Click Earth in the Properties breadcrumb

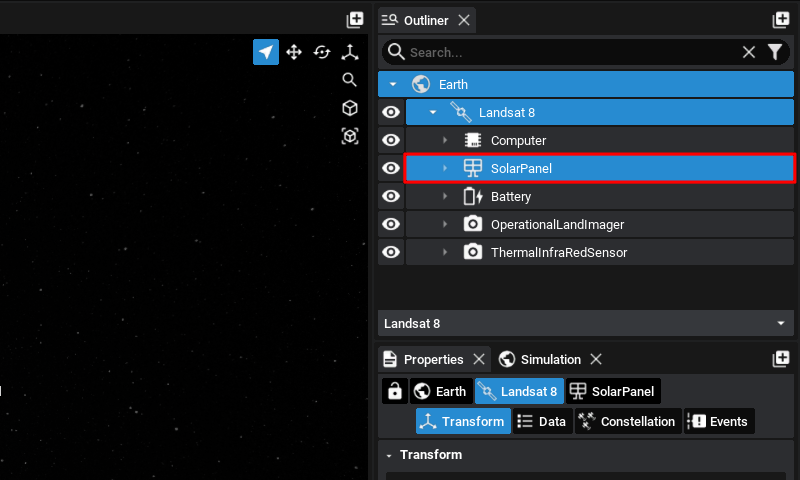[x=441, y=391]
